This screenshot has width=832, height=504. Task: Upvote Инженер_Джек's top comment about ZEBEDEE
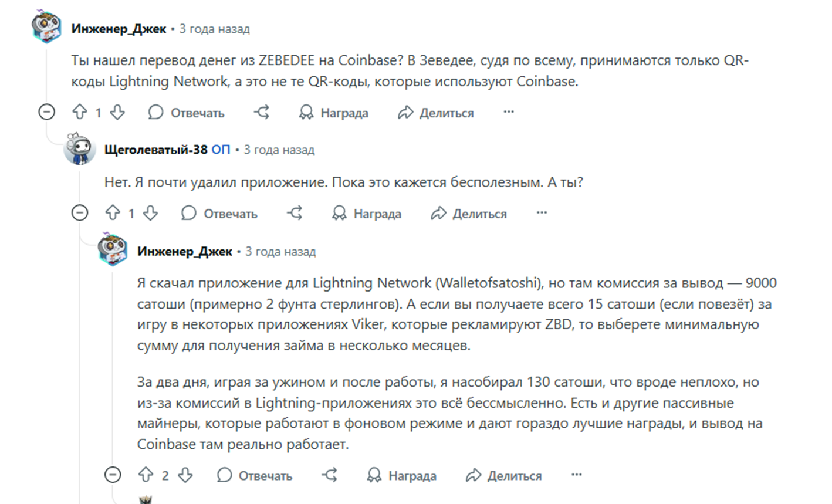79,112
